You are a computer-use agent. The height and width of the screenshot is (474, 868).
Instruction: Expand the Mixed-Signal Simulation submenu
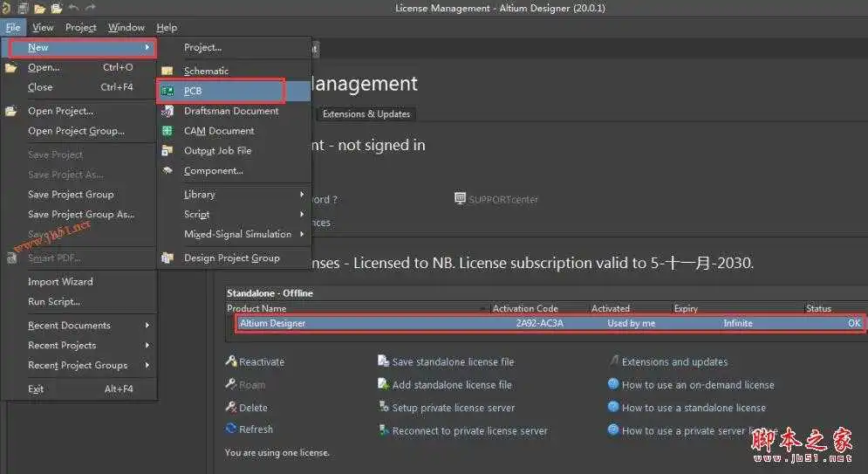coord(302,234)
